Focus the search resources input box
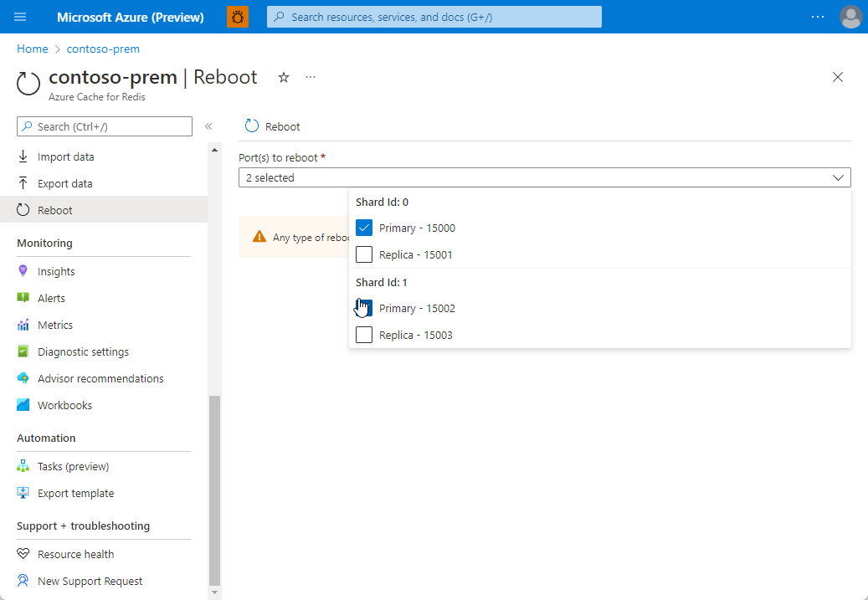 point(444,17)
